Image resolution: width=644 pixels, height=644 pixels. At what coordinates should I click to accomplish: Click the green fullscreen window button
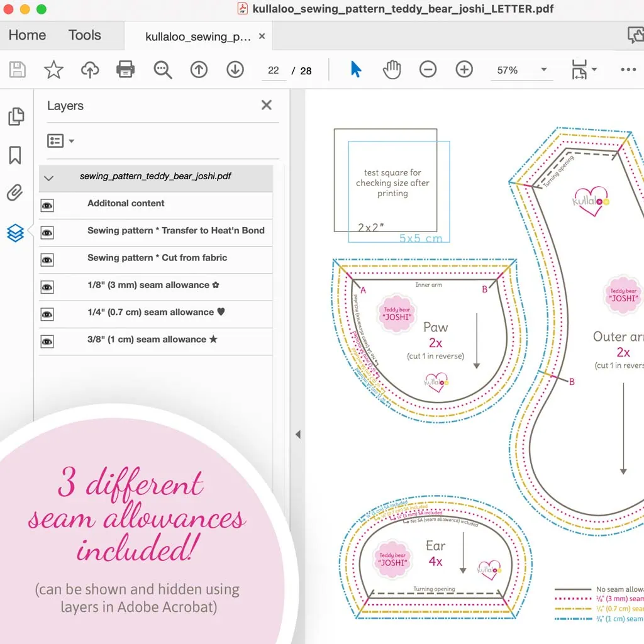tap(42, 9)
